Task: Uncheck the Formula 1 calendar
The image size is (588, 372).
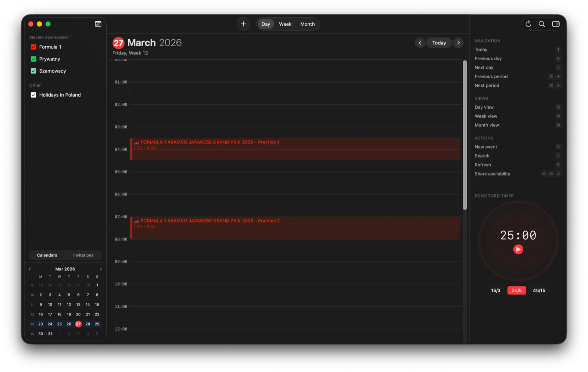Action: tap(33, 47)
